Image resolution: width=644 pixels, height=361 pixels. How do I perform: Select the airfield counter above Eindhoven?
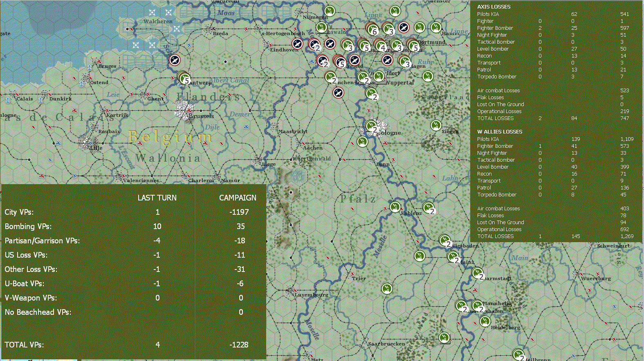click(297, 44)
